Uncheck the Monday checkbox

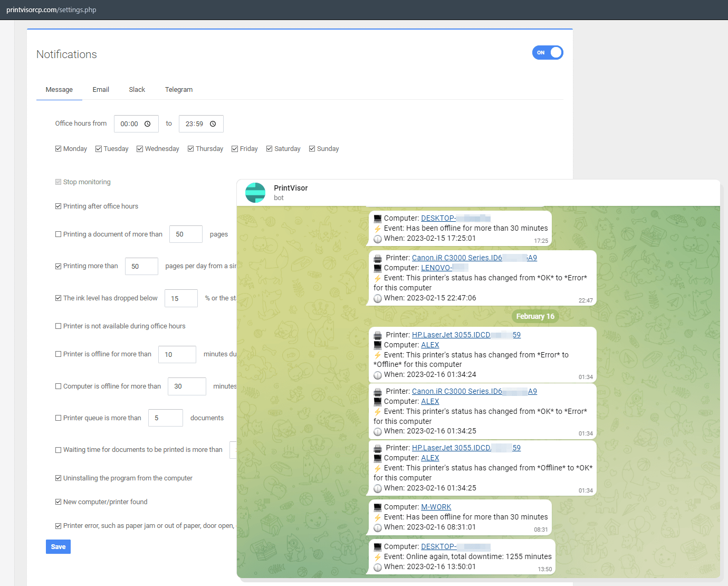click(59, 149)
